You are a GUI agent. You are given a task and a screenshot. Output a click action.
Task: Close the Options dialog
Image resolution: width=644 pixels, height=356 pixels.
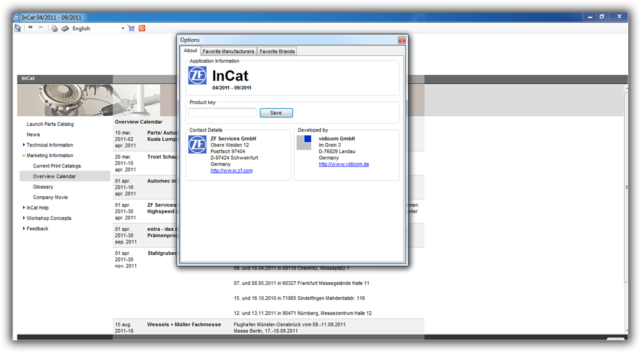(402, 40)
